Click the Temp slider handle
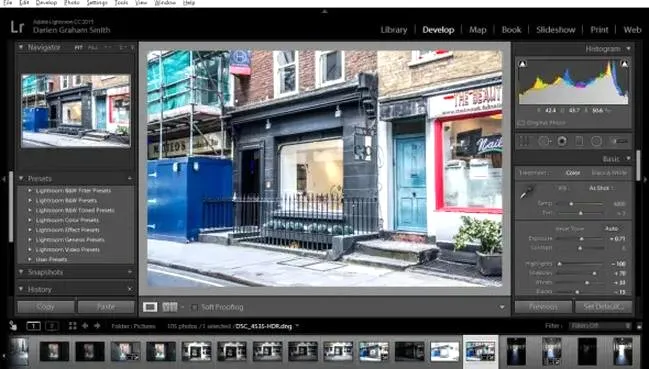The image size is (649, 369). (x=571, y=204)
